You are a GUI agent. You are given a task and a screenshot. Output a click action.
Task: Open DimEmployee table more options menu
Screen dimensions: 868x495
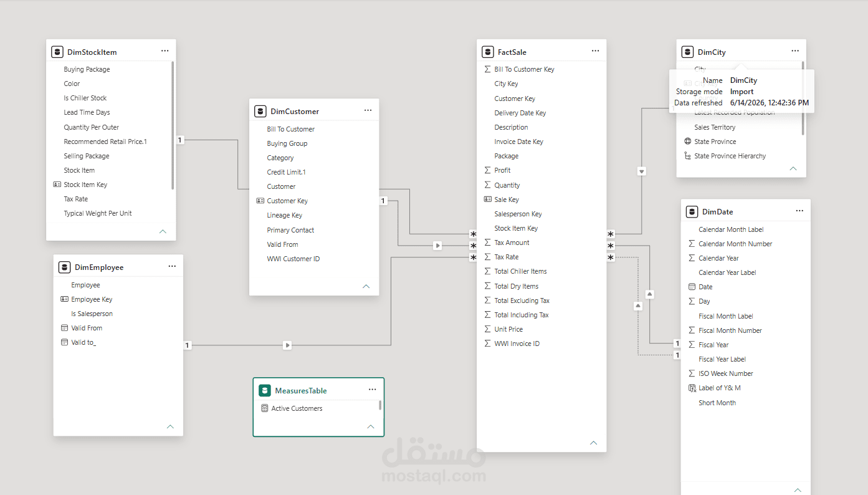coord(172,266)
